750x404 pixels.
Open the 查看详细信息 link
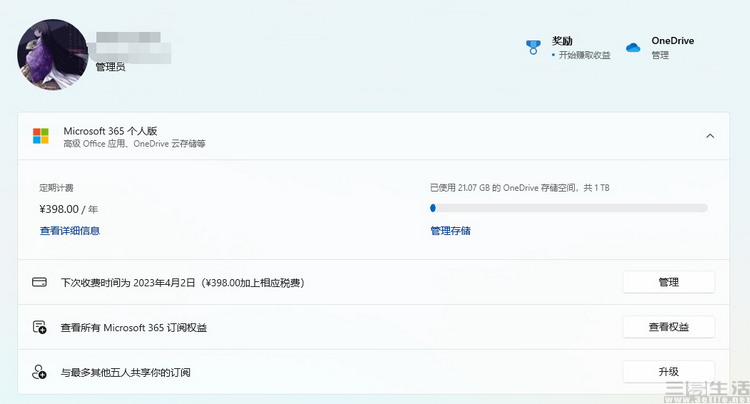pyautogui.click(x=70, y=231)
